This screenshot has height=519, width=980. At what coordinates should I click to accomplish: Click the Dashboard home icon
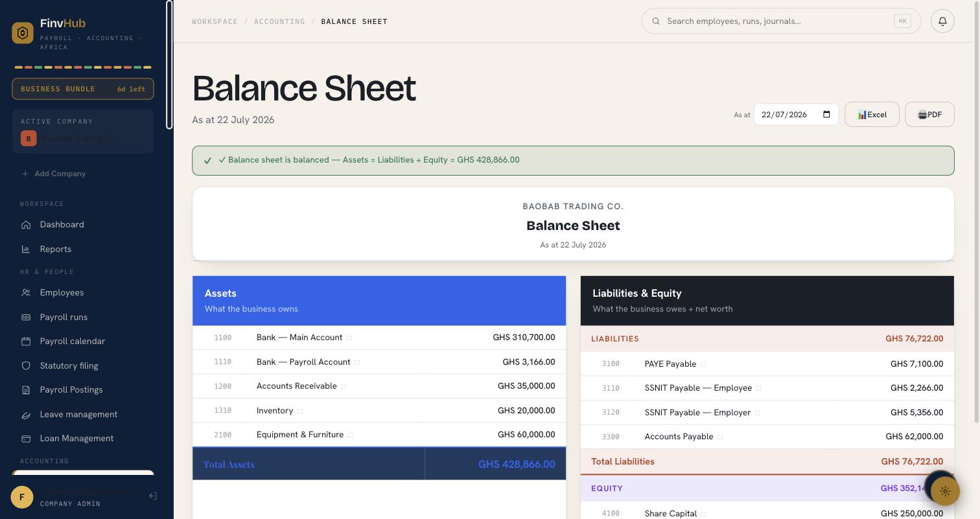pyautogui.click(x=26, y=225)
